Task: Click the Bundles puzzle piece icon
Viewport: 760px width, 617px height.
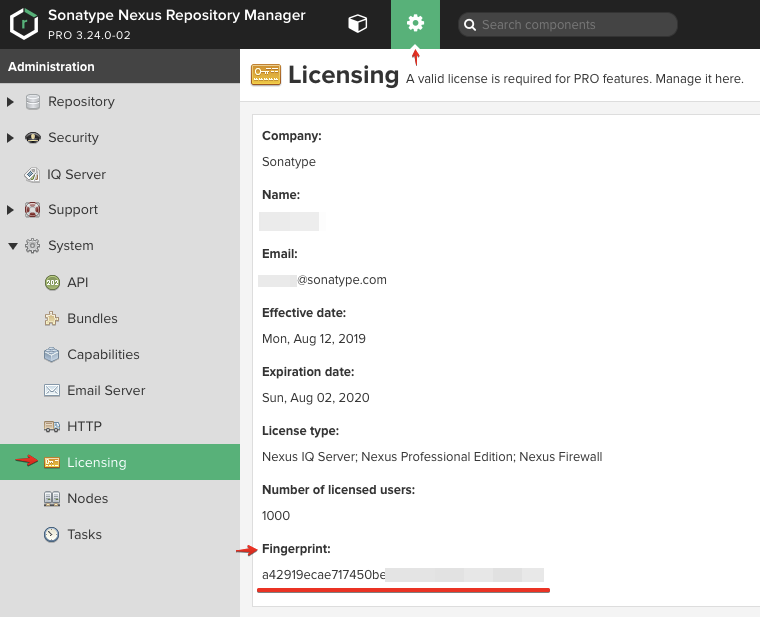Action: (x=52, y=319)
